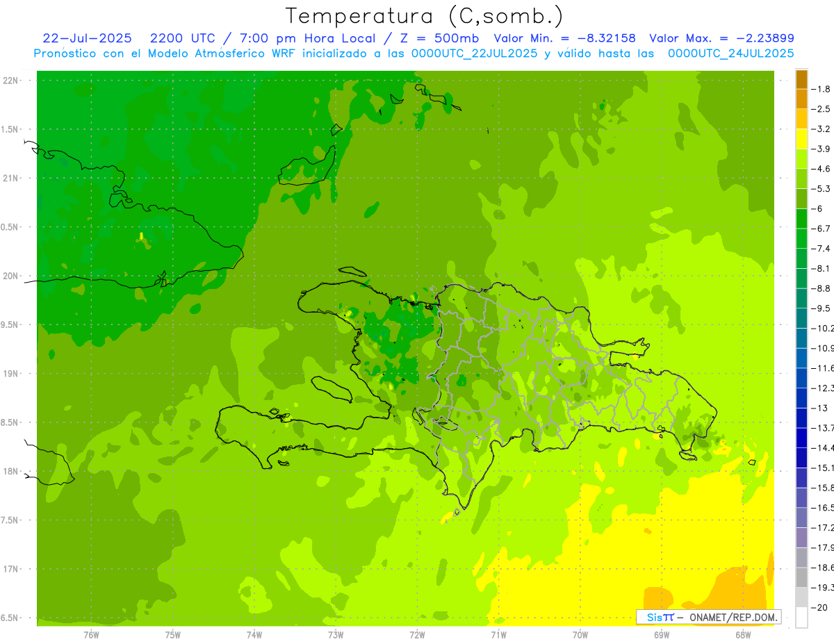The image size is (834, 644).
Task: Click the 2200 UTC time text
Action: pyautogui.click(x=183, y=38)
